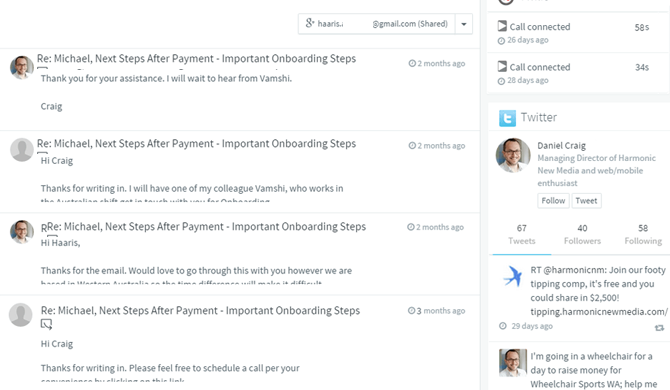Switch to the 58 Following tab
Viewport: 670px width, 390px height.
point(643,235)
